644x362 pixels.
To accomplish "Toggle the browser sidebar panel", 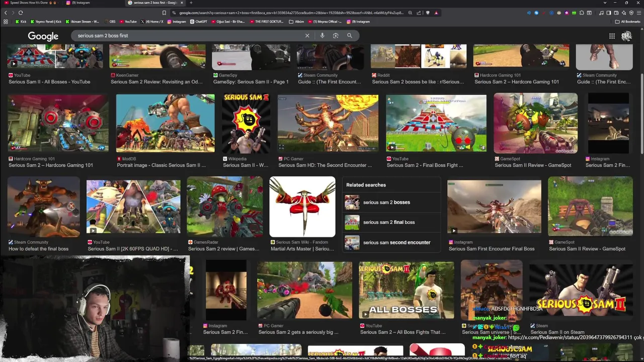I will pos(609,13).
